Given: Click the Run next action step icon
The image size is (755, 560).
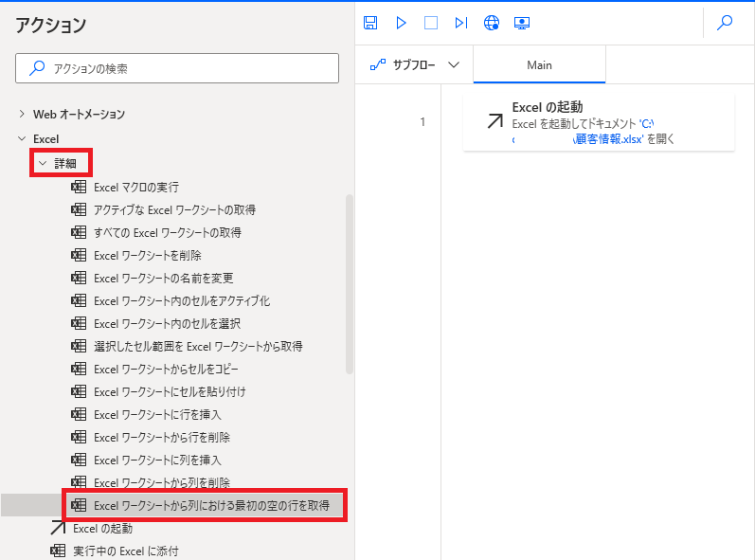Looking at the screenshot, I should coord(460,23).
